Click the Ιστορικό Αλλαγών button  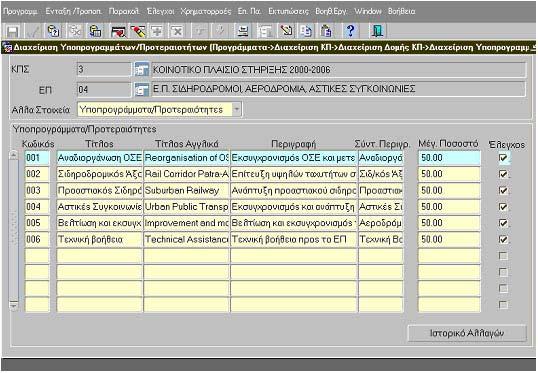[x=467, y=333]
